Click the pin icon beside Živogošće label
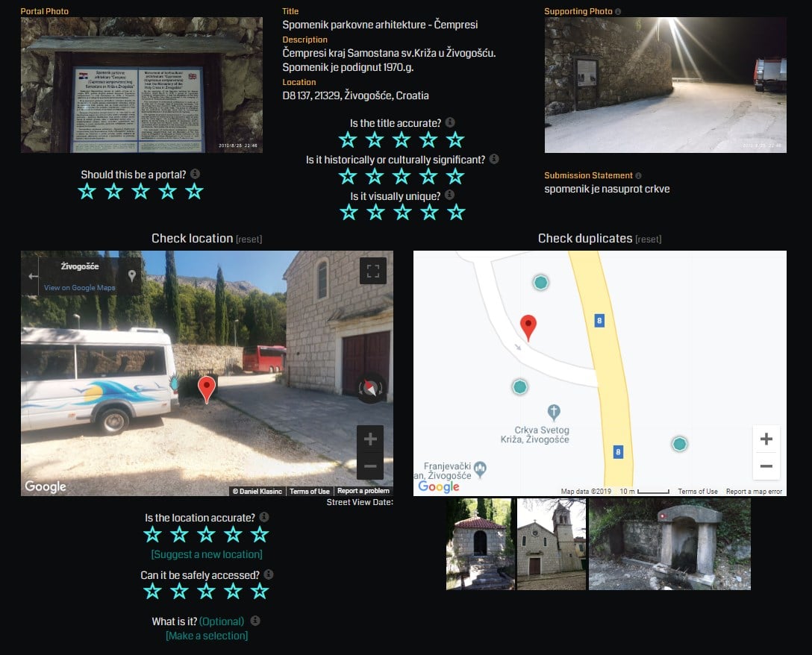Image resolution: width=812 pixels, height=655 pixels. coord(132,276)
